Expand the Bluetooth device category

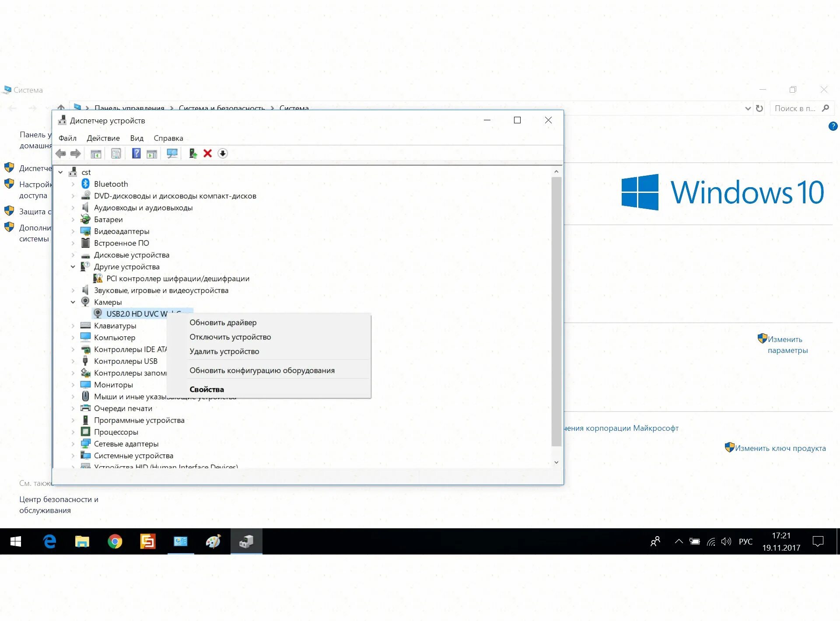pos(73,184)
